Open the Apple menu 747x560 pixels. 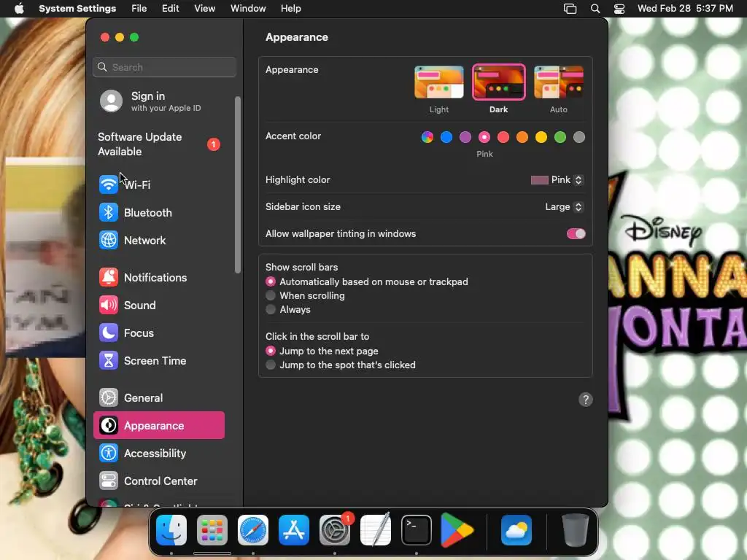pyautogui.click(x=19, y=9)
